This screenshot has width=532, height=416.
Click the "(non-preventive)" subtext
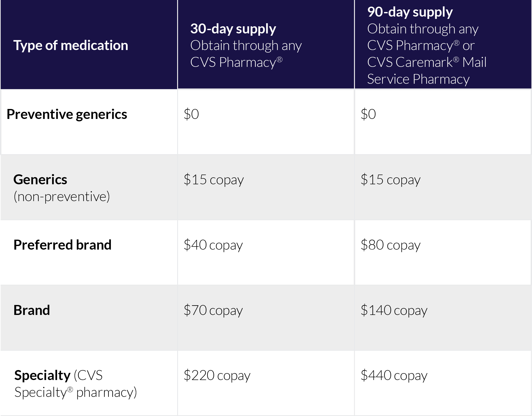tap(62, 197)
